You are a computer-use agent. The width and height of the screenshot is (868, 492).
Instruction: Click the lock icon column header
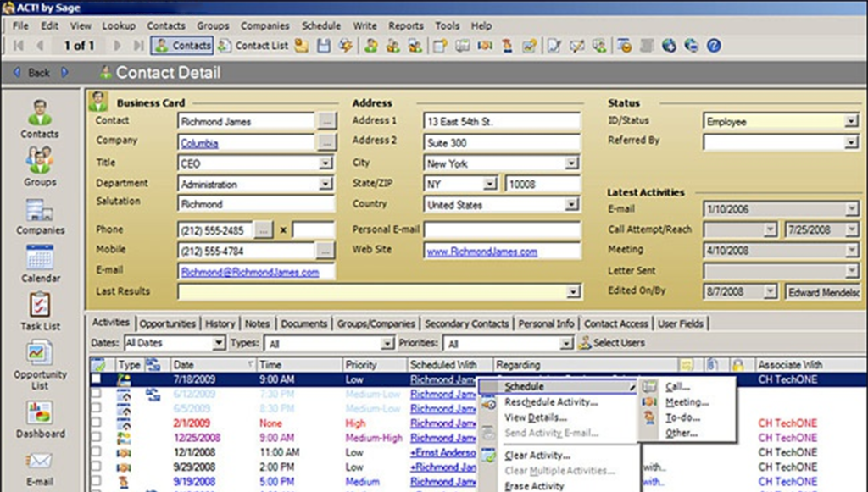737,365
